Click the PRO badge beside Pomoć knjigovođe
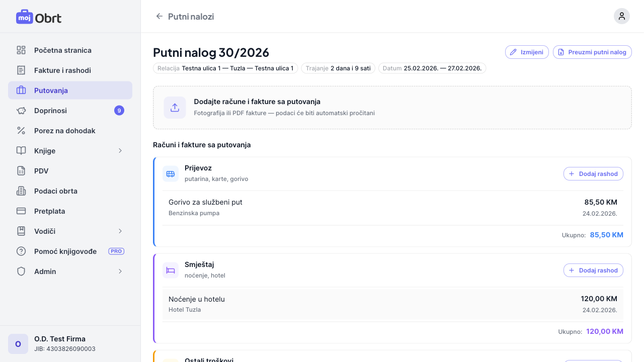The height and width of the screenshot is (362, 644). 116,251
